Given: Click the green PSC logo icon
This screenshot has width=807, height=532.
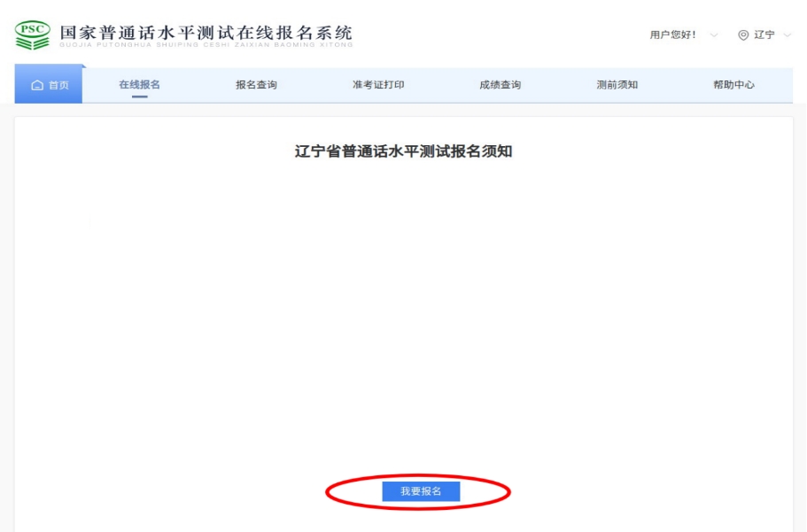Looking at the screenshot, I should coord(33,35).
